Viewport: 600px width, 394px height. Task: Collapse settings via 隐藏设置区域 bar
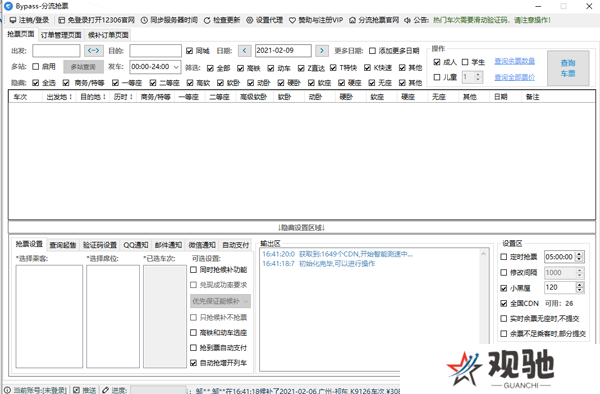tap(302, 228)
